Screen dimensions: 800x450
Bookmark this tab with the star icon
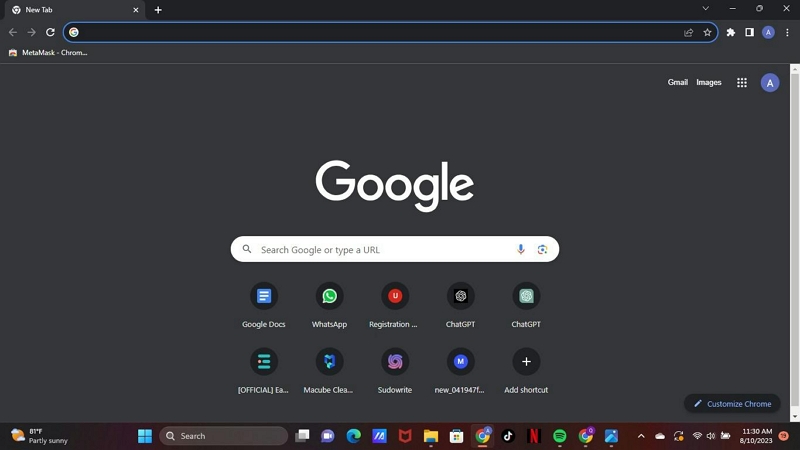pos(707,32)
